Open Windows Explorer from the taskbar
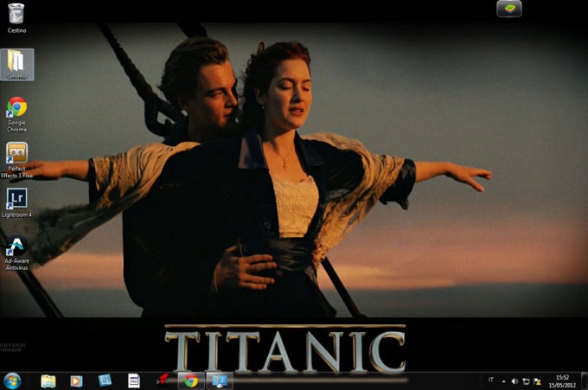The image size is (588, 390). pyautogui.click(x=48, y=381)
